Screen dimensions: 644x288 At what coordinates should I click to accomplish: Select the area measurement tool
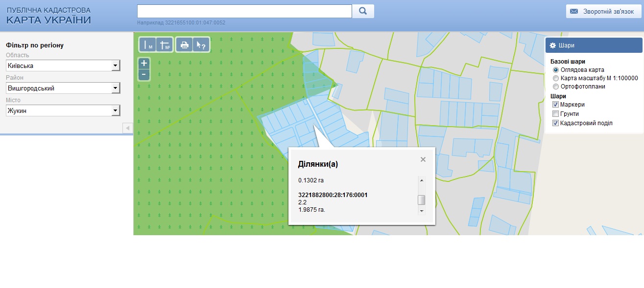click(165, 44)
